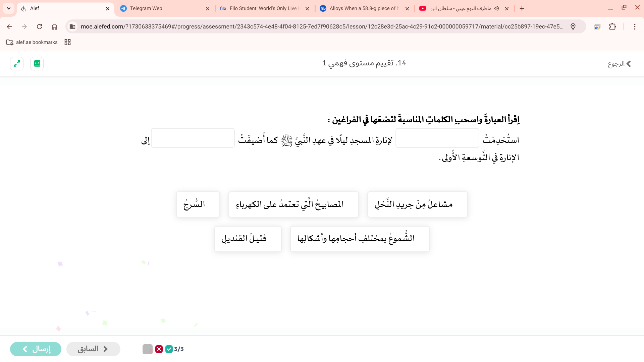
Task: Switch to Filo Student tab
Action: coord(263,8)
